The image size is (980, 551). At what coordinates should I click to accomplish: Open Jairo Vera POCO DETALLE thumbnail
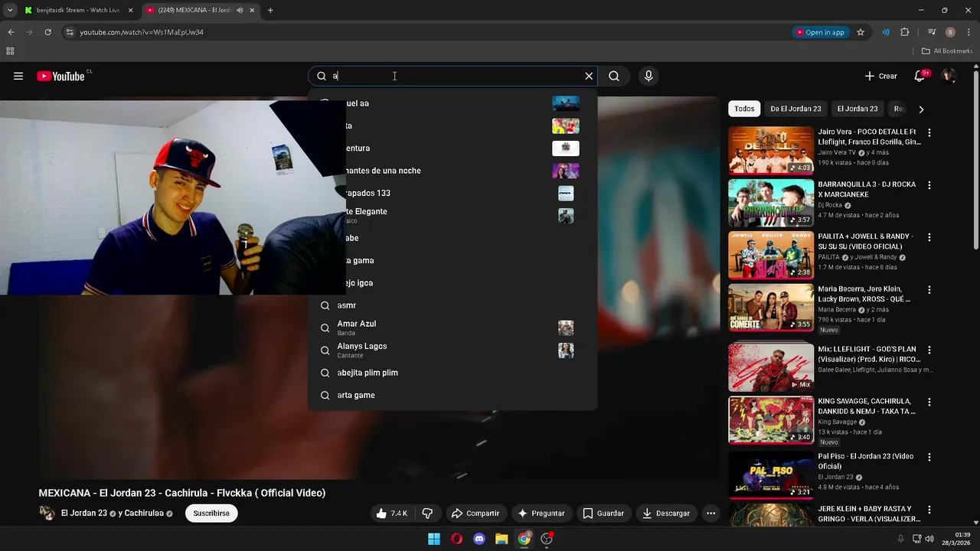[771, 150]
